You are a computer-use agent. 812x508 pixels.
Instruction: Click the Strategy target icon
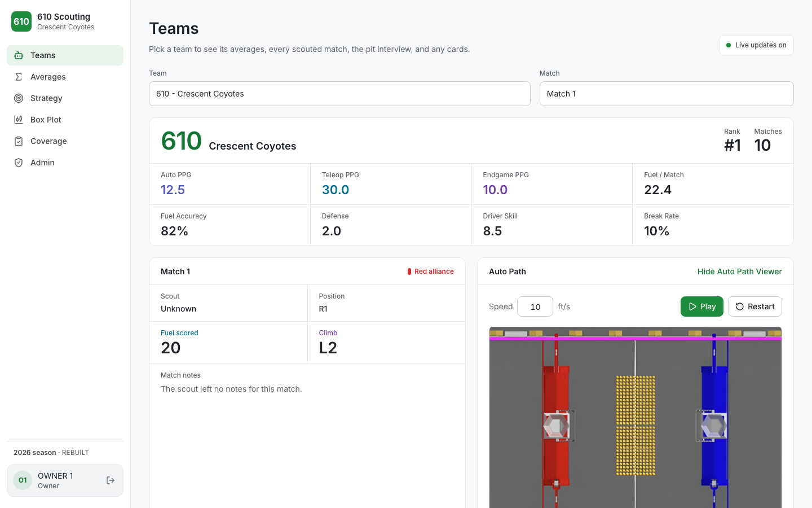pyautogui.click(x=19, y=98)
